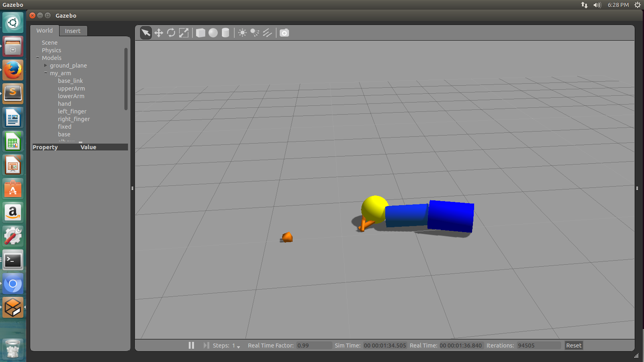This screenshot has height=362, width=644.
Task: Open Ubuntu Software Center
Action: point(13,189)
